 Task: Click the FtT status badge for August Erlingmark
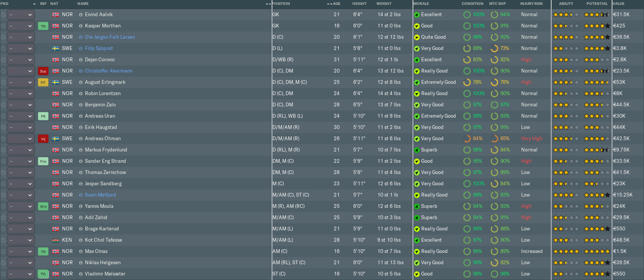click(43, 82)
